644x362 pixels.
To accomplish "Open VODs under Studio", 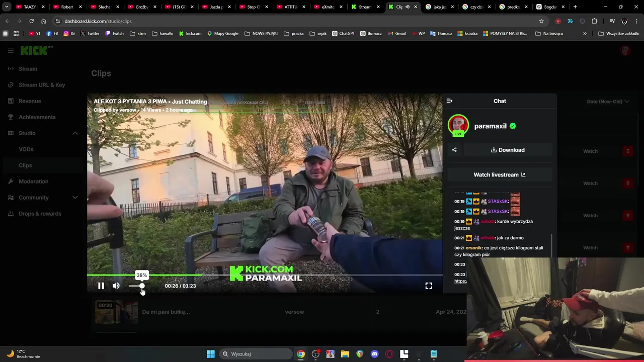I will (x=26, y=149).
